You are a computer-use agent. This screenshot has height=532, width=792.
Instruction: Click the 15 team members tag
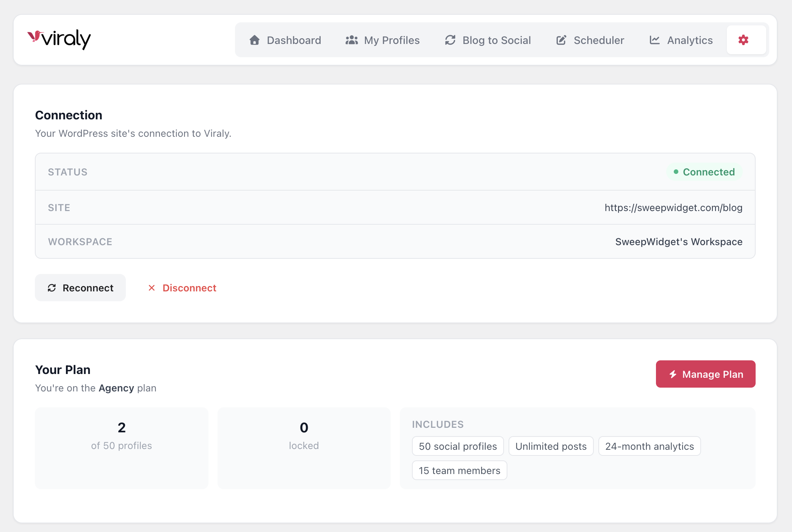click(x=459, y=470)
